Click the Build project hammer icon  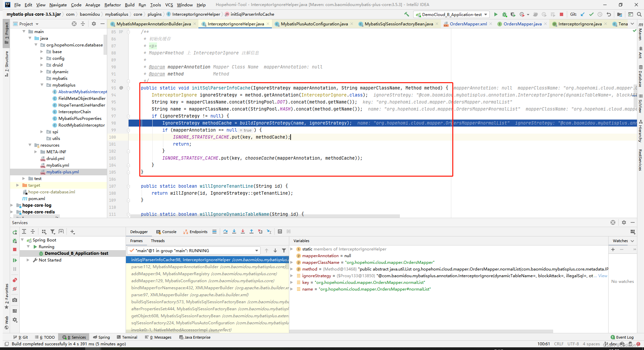pos(407,14)
